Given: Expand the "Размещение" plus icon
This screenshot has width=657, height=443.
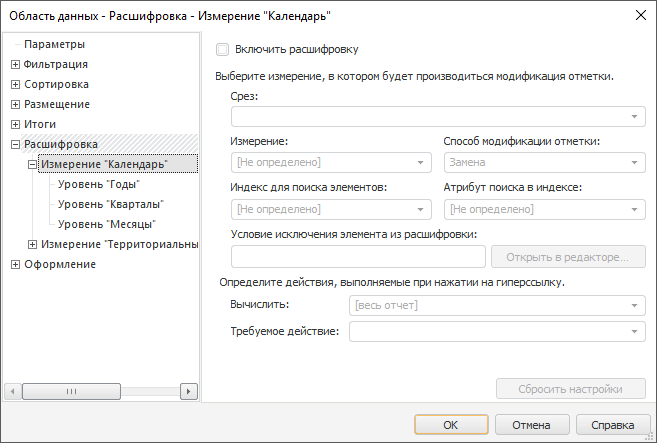Looking at the screenshot, I should pyautogui.click(x=15, y=104).
